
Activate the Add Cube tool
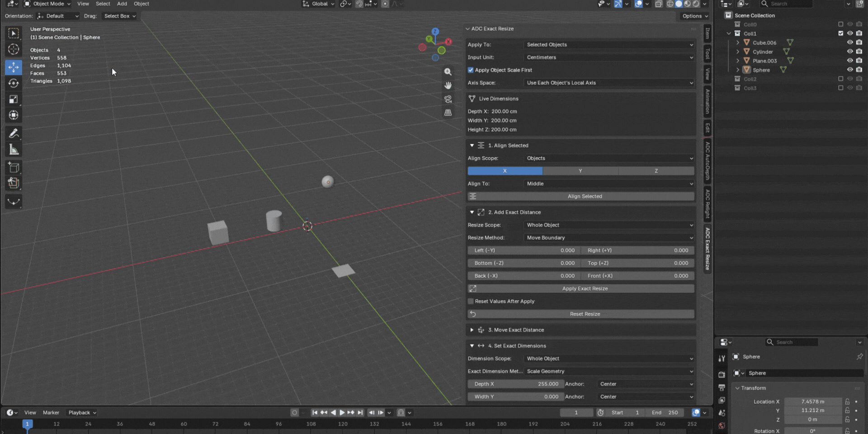[14, 167]
